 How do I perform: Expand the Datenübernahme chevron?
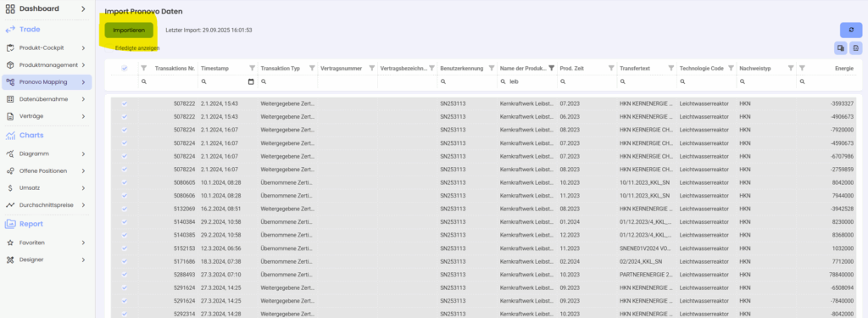(x=83, y=99)
